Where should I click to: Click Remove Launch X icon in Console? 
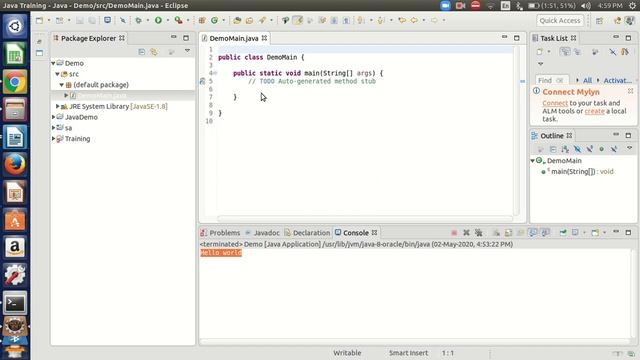[466, 233]
